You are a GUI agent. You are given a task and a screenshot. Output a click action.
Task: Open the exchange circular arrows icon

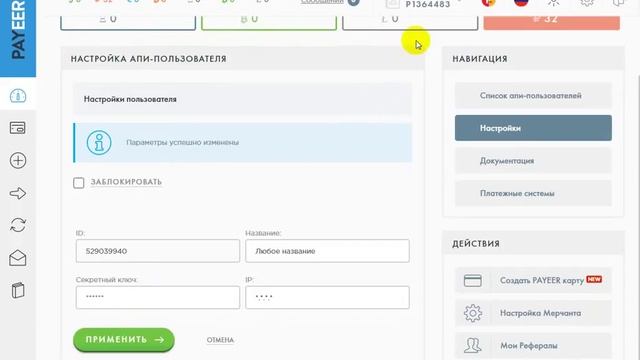click(x=18, y=225)
